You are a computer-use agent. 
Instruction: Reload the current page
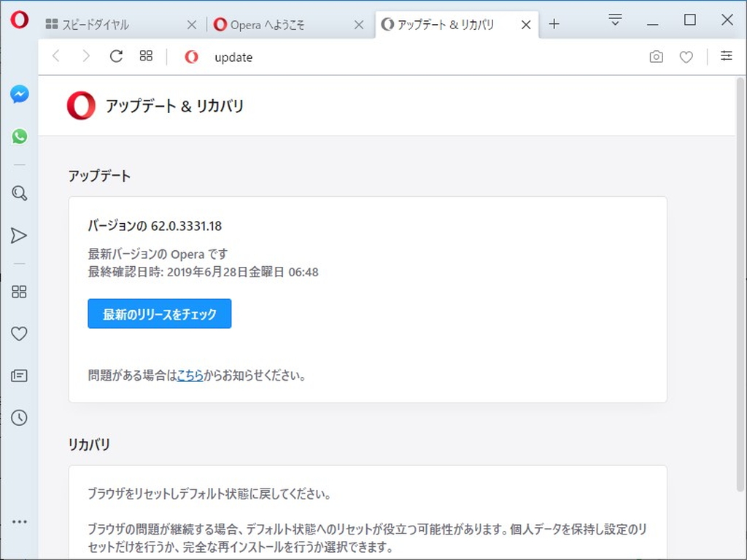point(116,56)
